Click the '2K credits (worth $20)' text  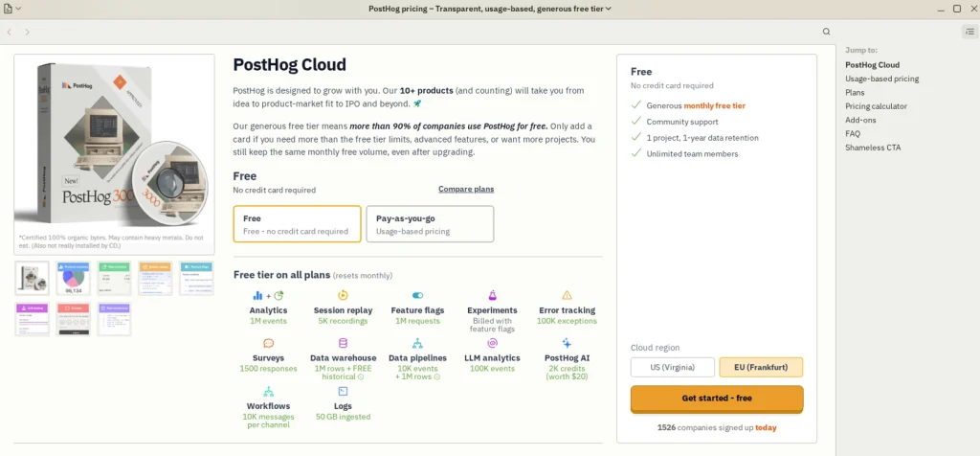[567, 373]
